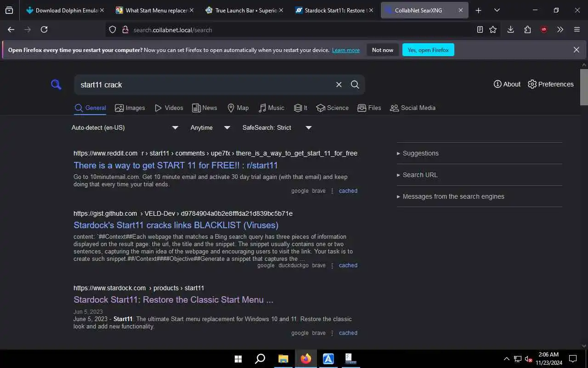
Task: Open the Extensions puzzle icon
Action: pyautogui.click(x=527, y=29)
